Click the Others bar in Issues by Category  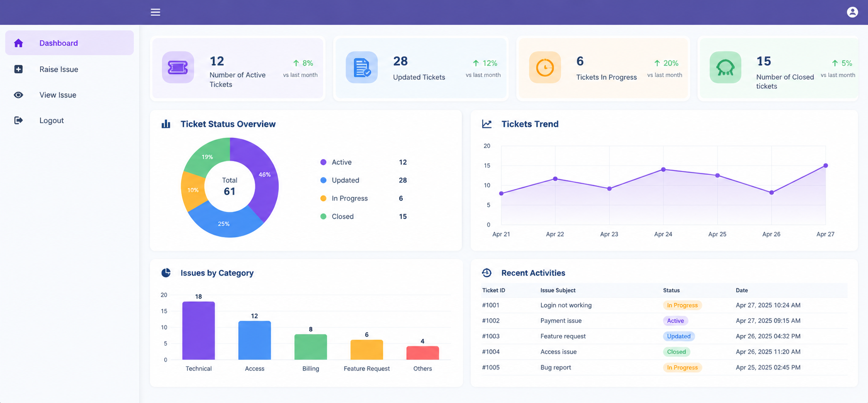coord(423,353)
